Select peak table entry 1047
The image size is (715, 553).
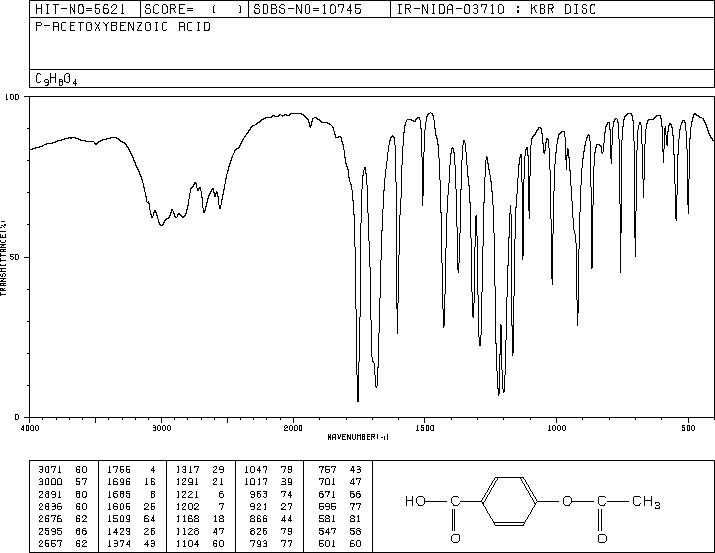click(x=256, y=469)
